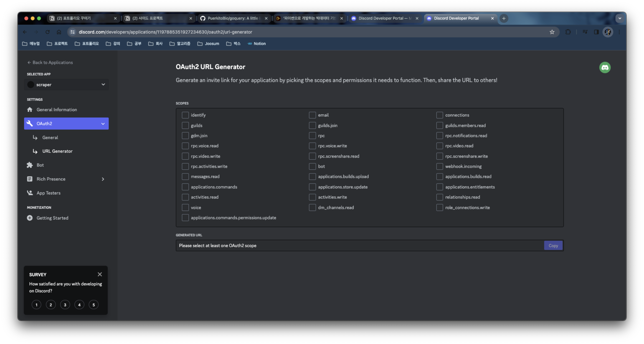
Task: Collapse the OAuth2 section chevron
Action: [x=103, y=124]
